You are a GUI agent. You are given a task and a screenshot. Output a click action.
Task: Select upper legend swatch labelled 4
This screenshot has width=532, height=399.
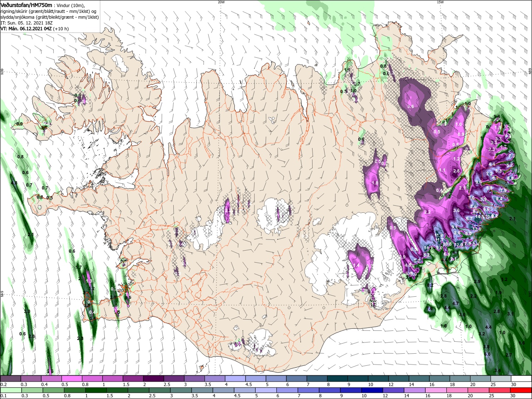tap(235, 379)
